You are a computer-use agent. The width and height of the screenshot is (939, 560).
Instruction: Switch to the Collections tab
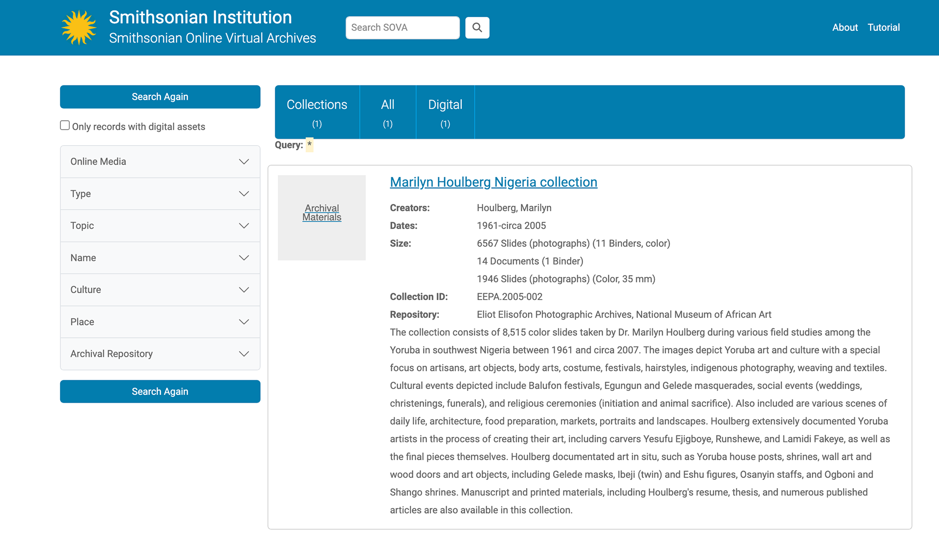coord(317,112)
